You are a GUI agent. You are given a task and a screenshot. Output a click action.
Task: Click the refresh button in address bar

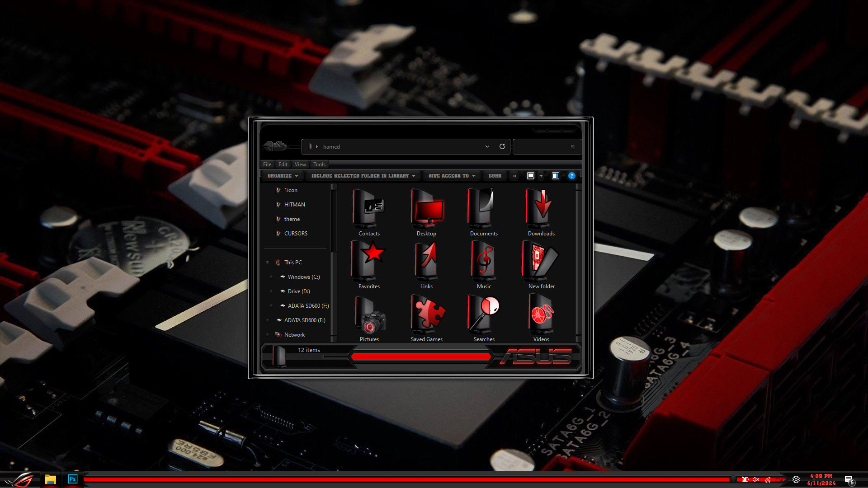coord(502,146)
